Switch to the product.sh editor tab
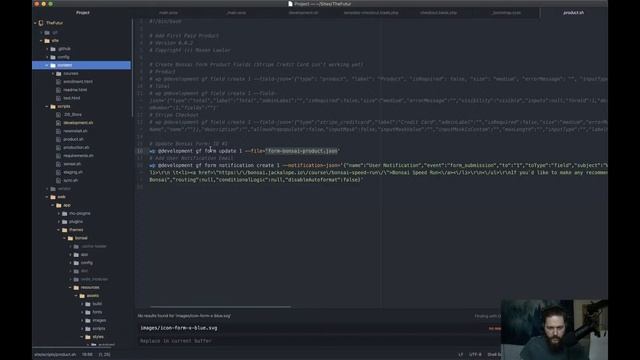Viewport: 640px width, 360px height. coord(573,13)
